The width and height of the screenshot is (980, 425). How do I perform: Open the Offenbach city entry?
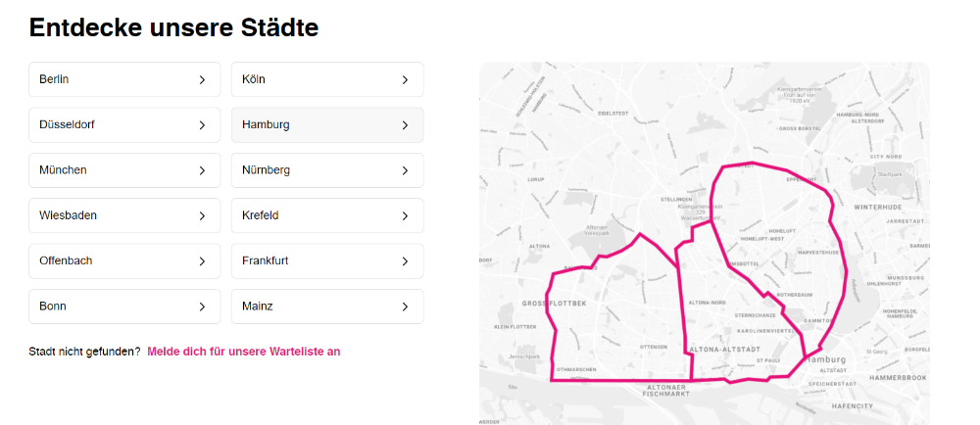(x=124, y=260)
